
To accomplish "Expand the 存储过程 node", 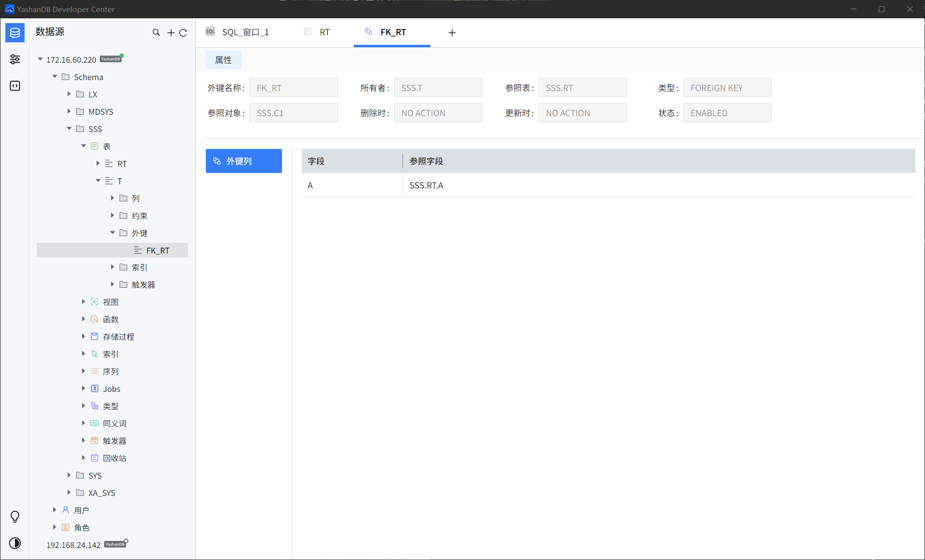I will click(x=83, y=336).
